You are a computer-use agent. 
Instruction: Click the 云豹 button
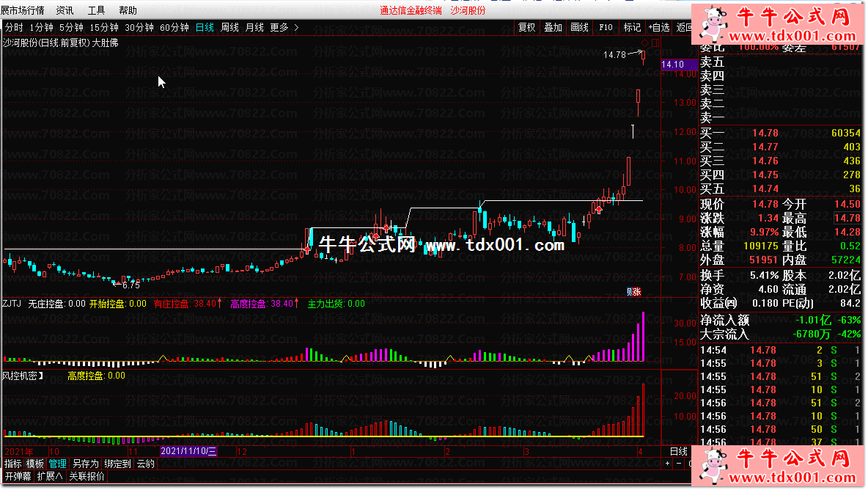[x=146, y=464]
